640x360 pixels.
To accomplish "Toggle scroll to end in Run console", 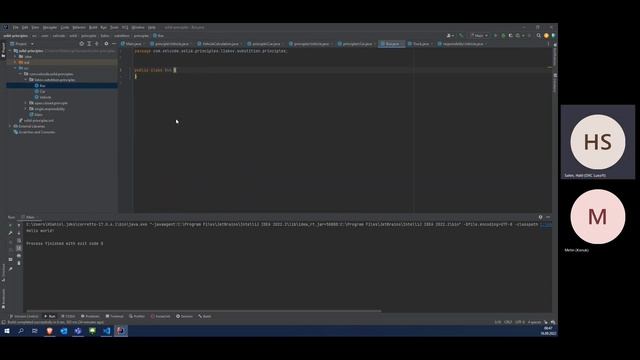I will [x=19, y=248].
